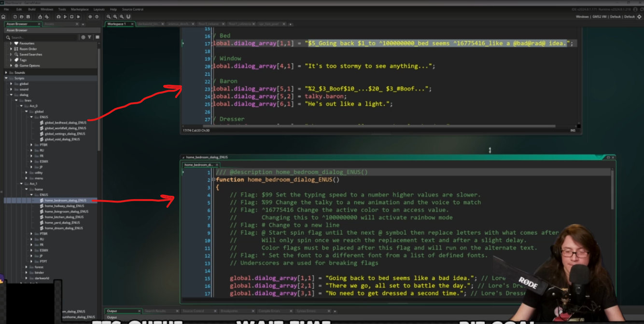Open the Start Page home icon
The image size is (644, 324).
3,17
